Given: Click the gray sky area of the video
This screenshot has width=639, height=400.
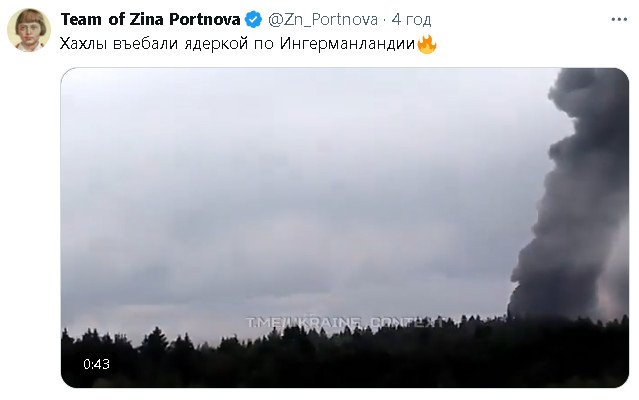Looking at the screenshot, I should point(285,183).
